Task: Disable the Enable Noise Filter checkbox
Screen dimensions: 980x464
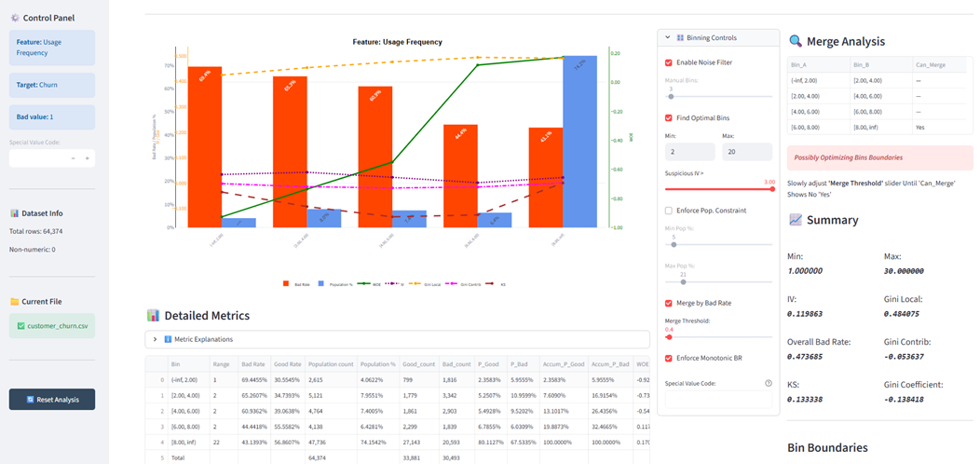Action: click(x=669, y=62)
